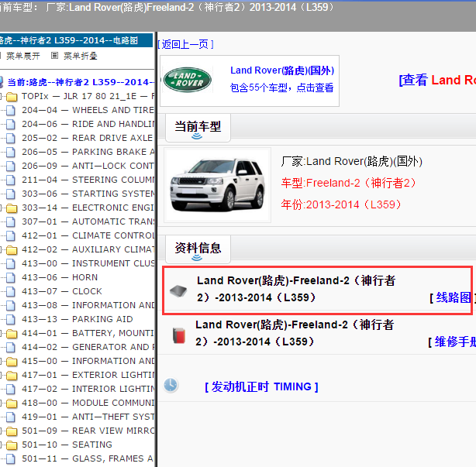
Task: Click the folder icon of 501—10 SEATING
Action: pyautogui.click(x=12, y=445)
